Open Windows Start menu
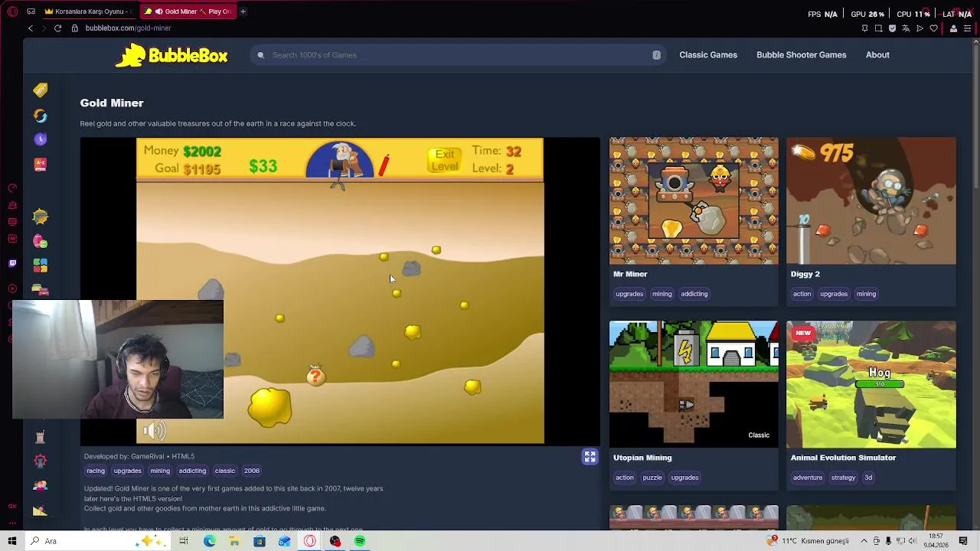The width and height of the screenshot is (980, 551). click(12, 541)
